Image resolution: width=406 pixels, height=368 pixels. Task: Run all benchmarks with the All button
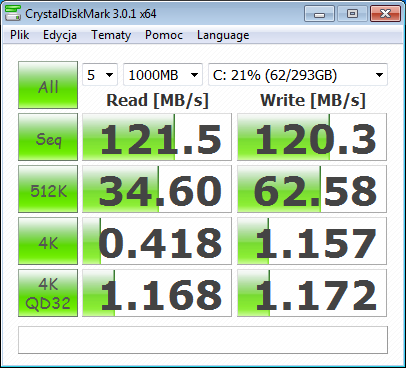[48, 85]
